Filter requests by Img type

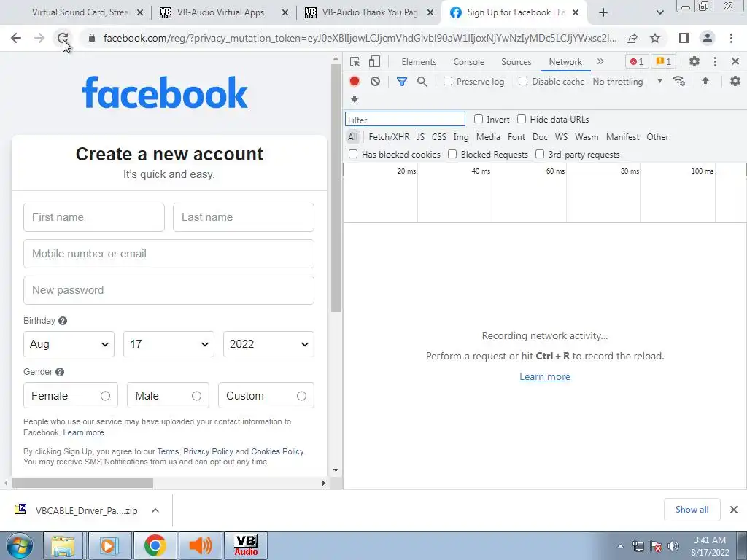(461, 136)
